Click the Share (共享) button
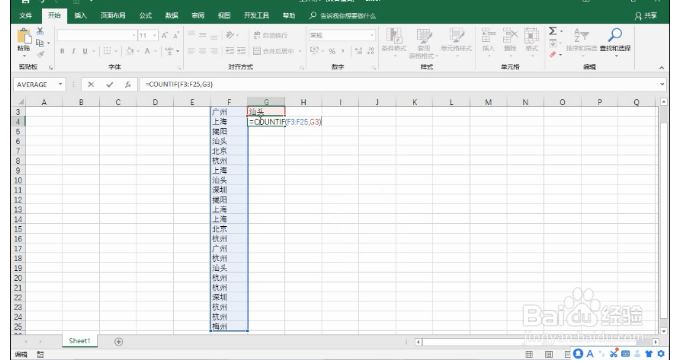Screen dimensions: 681x361 click(x=646, y=16)
